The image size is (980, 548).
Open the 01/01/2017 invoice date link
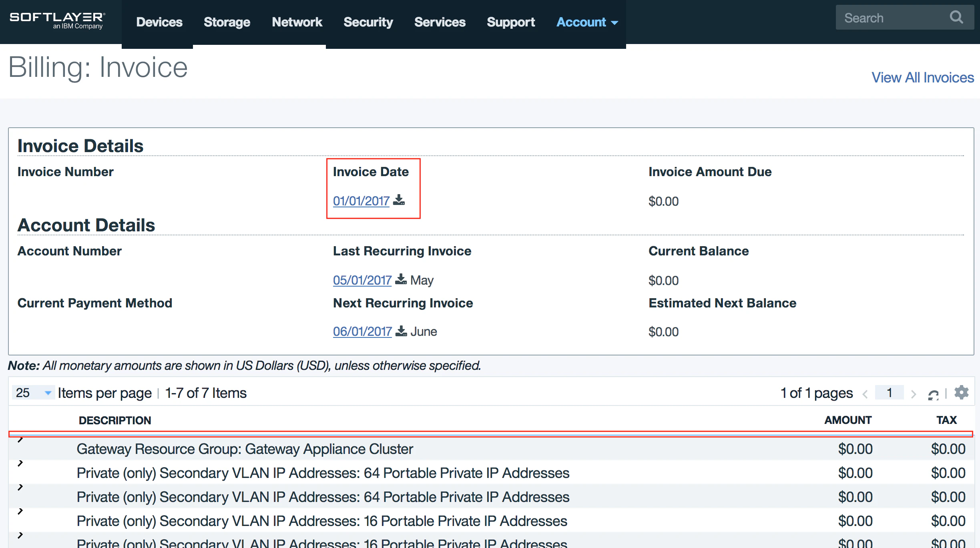coord(361,201)
